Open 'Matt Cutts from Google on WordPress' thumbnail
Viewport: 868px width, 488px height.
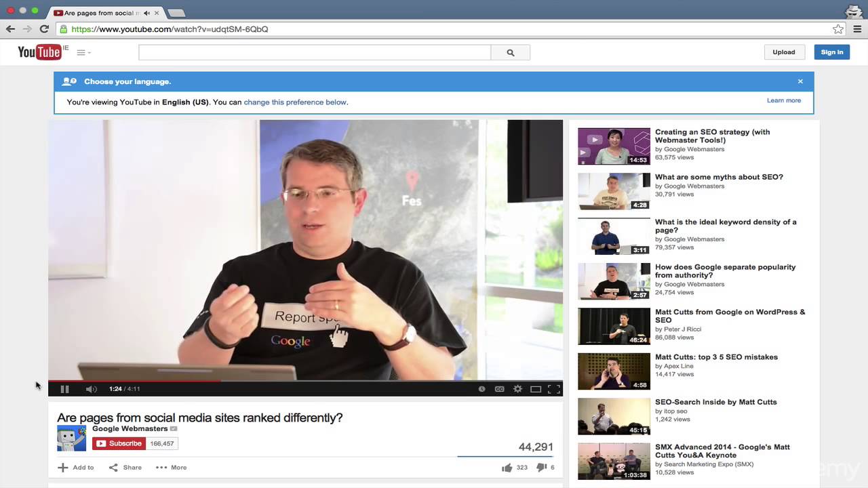click(614, 326)
